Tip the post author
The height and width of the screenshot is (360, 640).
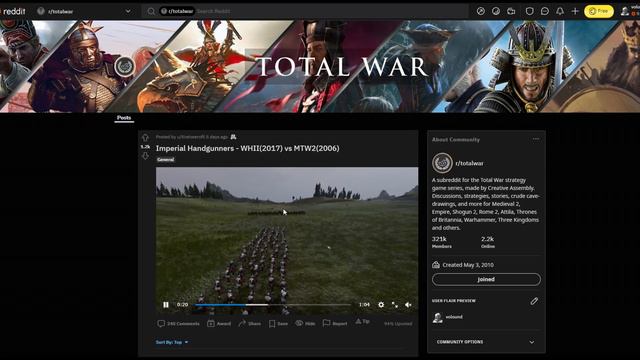pos(362,322)
